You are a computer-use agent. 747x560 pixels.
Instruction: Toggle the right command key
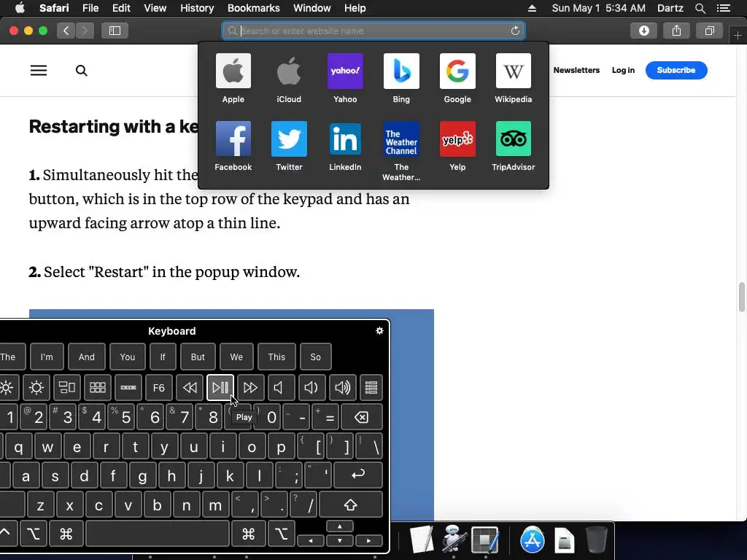[x=248, y=534]
